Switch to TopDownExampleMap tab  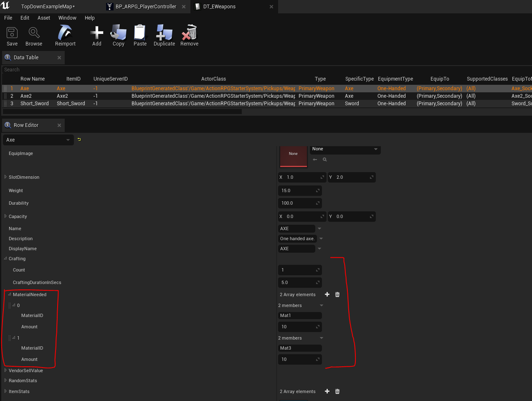click(48, 7)
